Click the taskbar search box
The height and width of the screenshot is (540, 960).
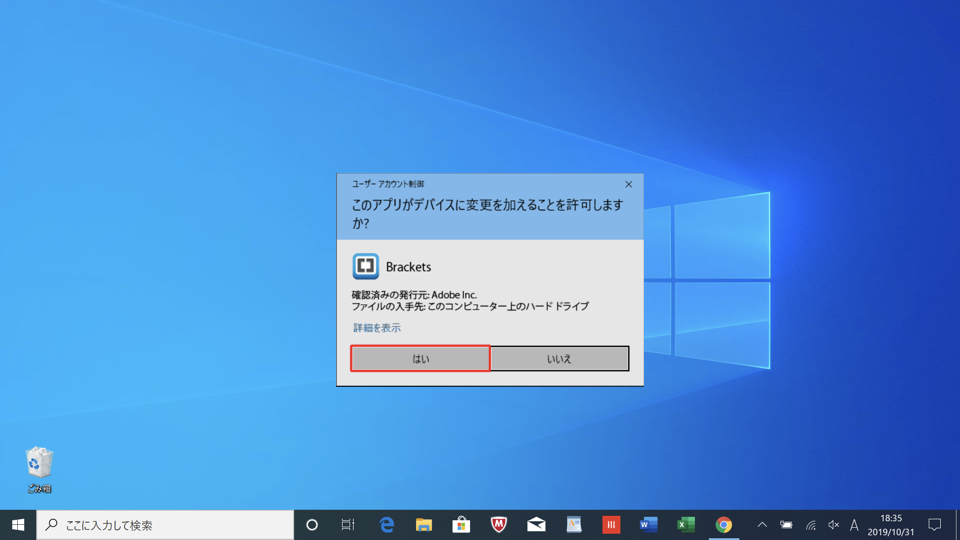[165, 525]
